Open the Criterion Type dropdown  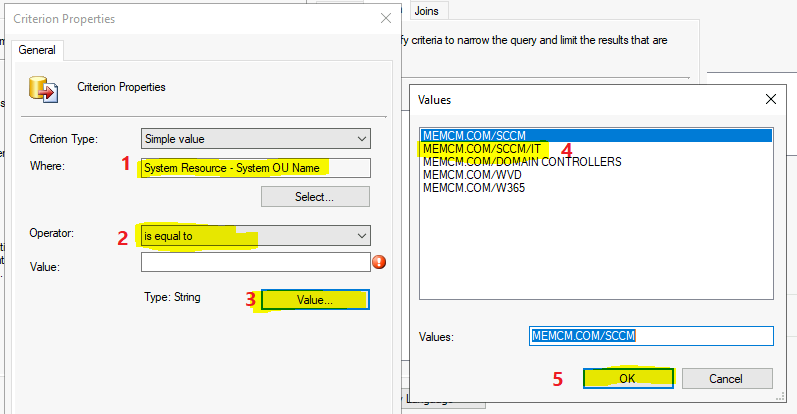coord(256,139)
